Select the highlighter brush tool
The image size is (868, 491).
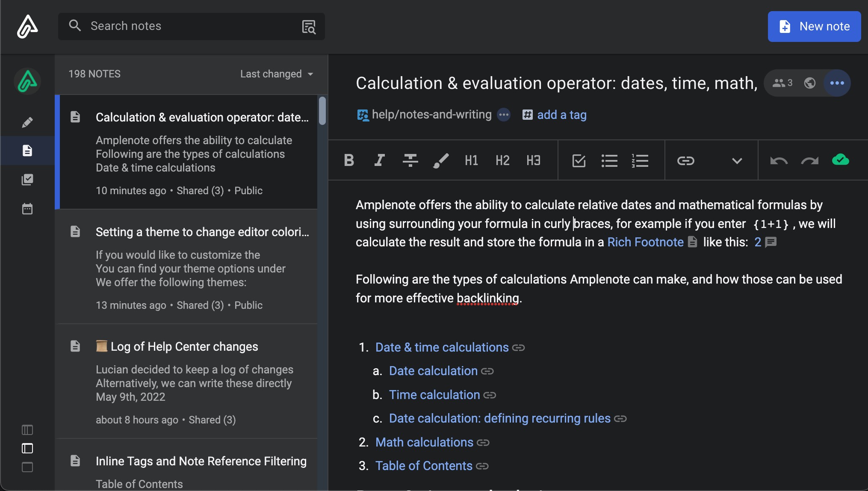(441, 160)
